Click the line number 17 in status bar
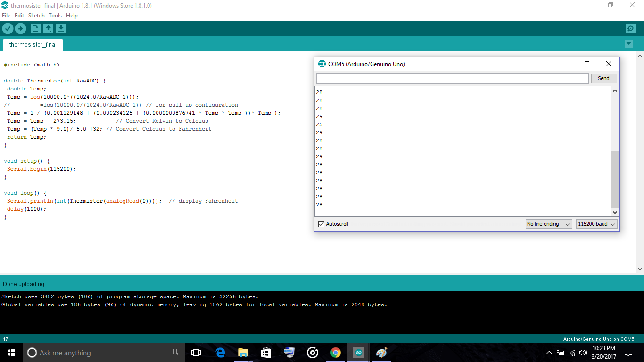Viewport: 644px width, 362px height. pos(6,339)
